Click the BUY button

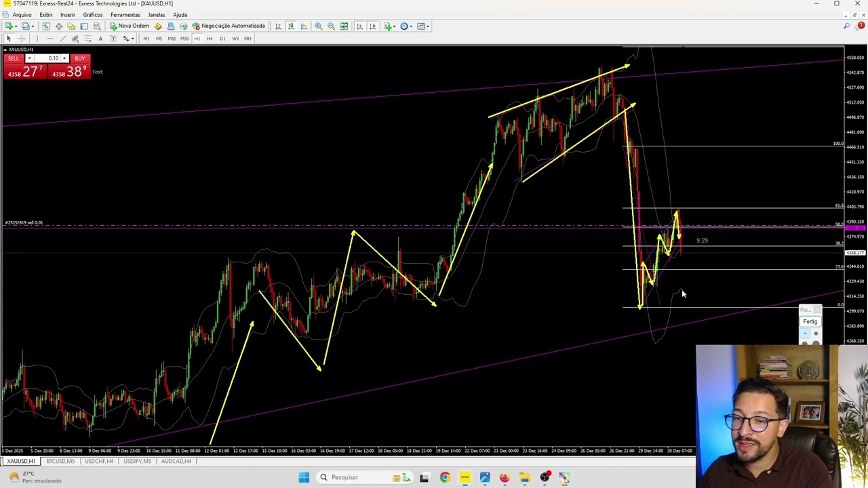pos(80,58)
